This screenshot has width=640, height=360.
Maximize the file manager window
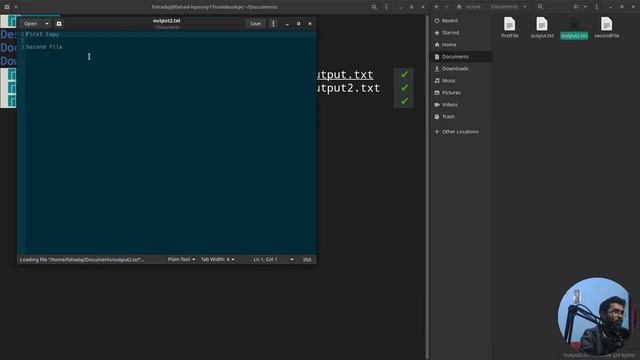pos(622,7)
